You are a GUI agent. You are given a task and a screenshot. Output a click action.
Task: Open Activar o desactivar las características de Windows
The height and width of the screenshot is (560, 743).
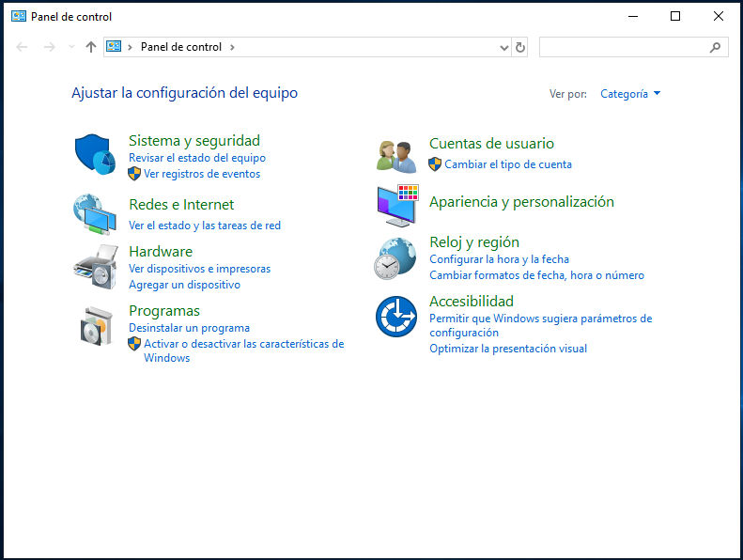[243, 350]
